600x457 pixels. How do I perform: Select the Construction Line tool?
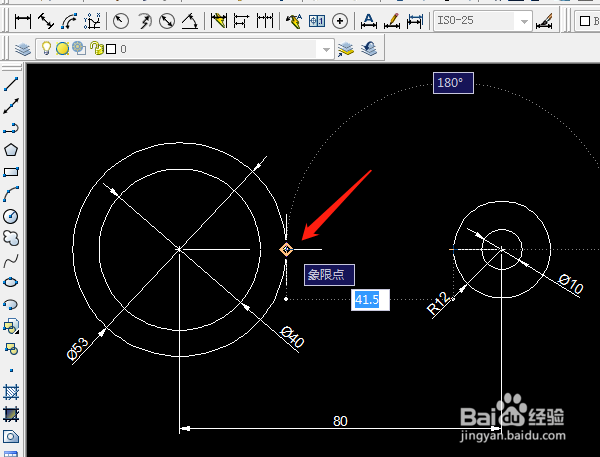tap(11, 106)
